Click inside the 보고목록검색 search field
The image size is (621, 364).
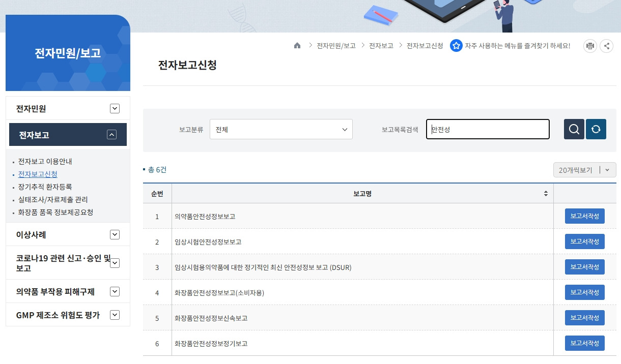click(487, 129)
